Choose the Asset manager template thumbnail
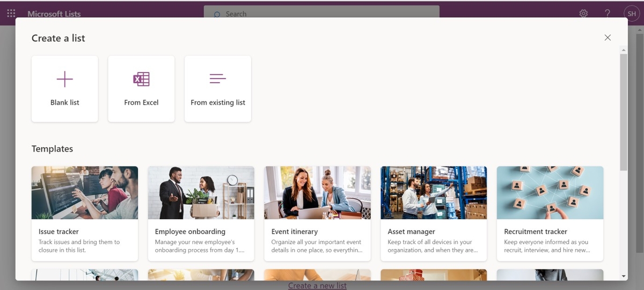This screenshot has height=290, width=644. click(x=434, y=192)
